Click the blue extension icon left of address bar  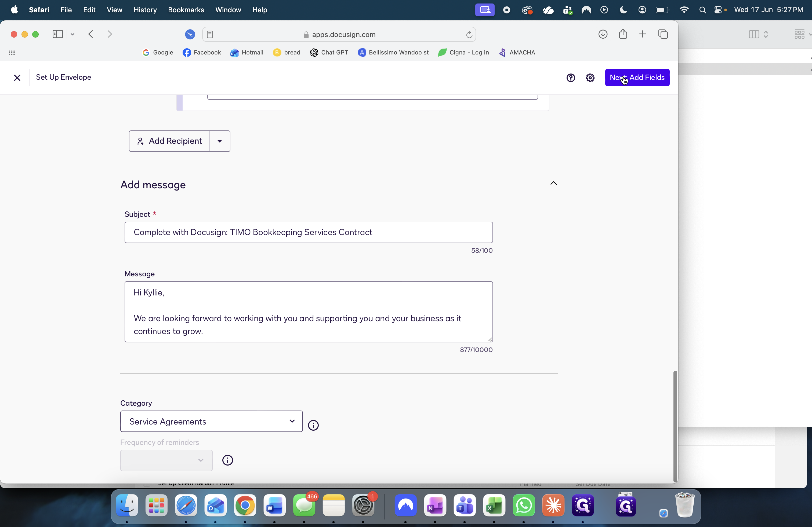[190, 34]
